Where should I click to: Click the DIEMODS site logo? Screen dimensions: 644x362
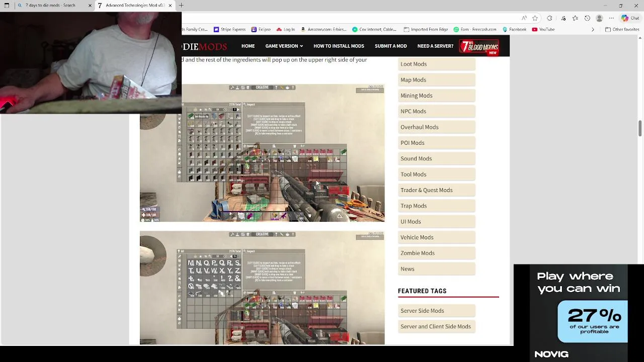(x=204, y=47)
